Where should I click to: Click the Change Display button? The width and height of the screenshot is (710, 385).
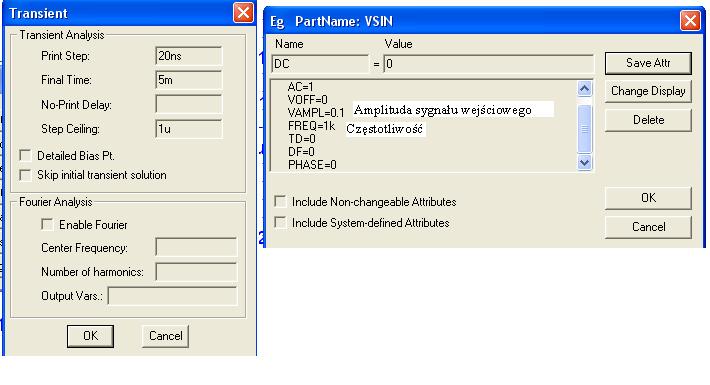point(648,91)
